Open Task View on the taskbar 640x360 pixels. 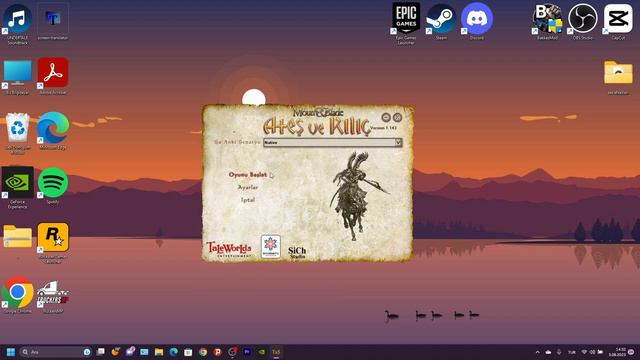click(100, 352)
